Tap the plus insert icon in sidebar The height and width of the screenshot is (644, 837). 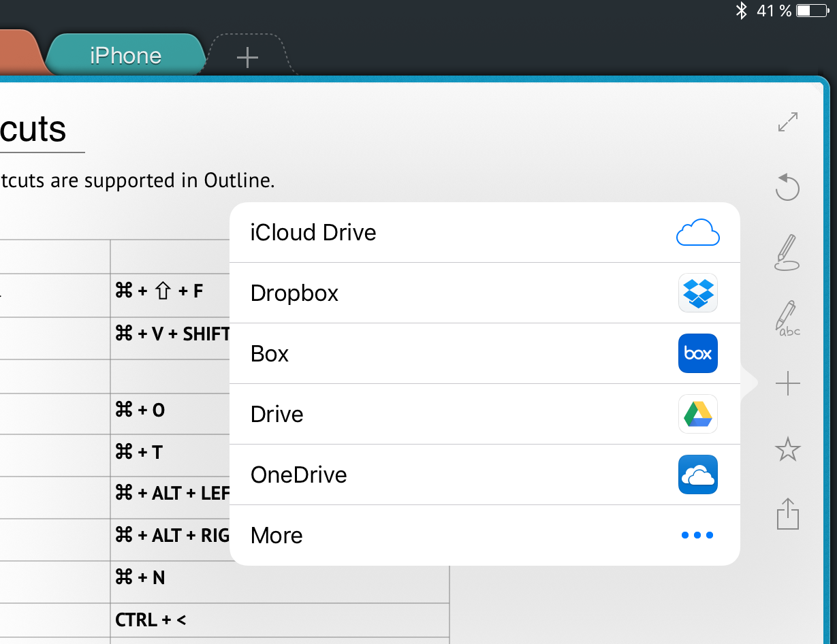[787, 384]
